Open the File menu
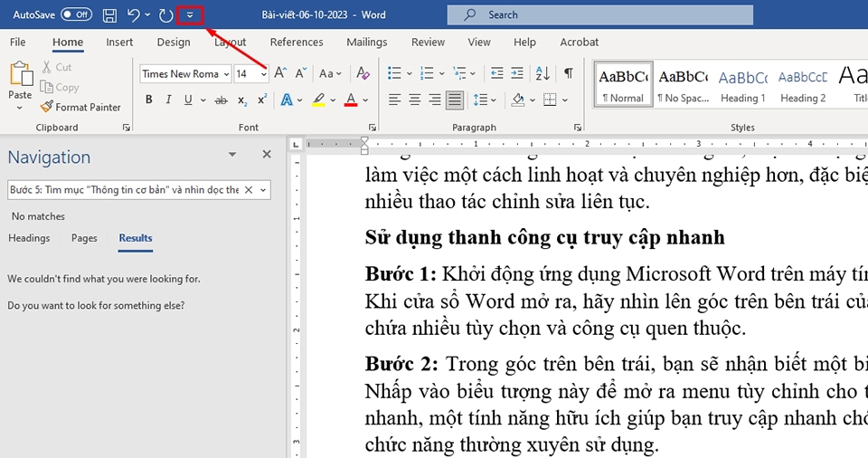The height and width of the screenshot is (458, 868). pyautogui.click(x=18, y=43)
